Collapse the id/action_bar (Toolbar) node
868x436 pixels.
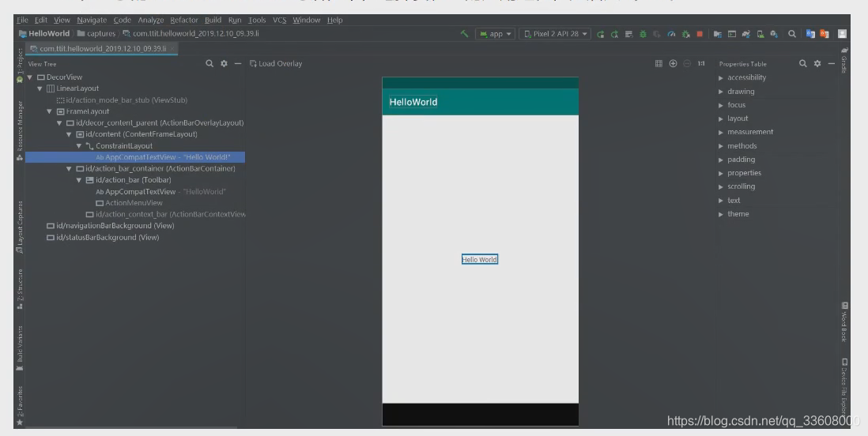78,180
